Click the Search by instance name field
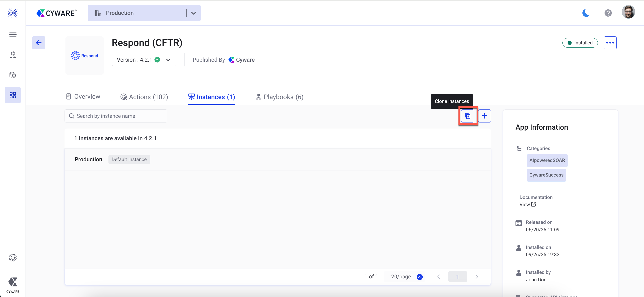This screenshot has width=644, height=297. pos(116,116)
